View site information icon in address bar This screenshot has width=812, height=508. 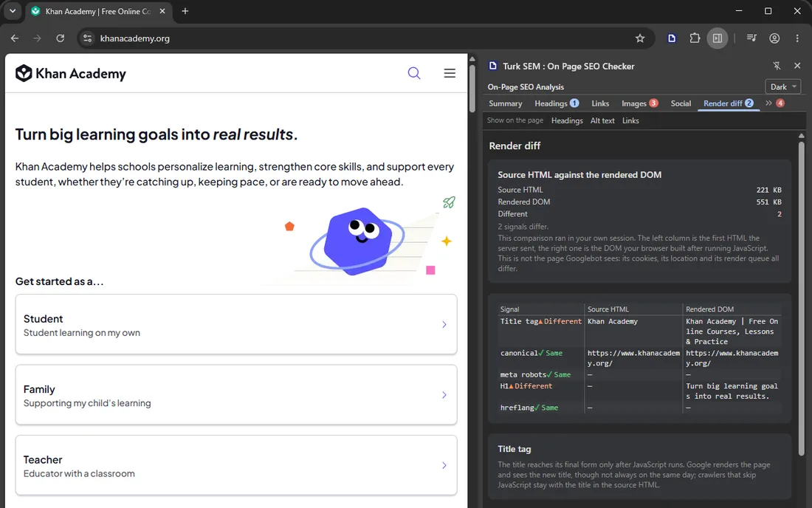point(88,38)
